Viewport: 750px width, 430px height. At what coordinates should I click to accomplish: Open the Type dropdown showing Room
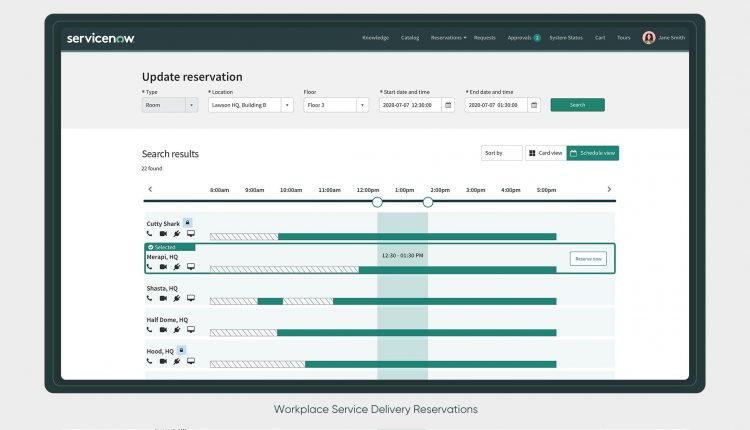pos(170,105)
